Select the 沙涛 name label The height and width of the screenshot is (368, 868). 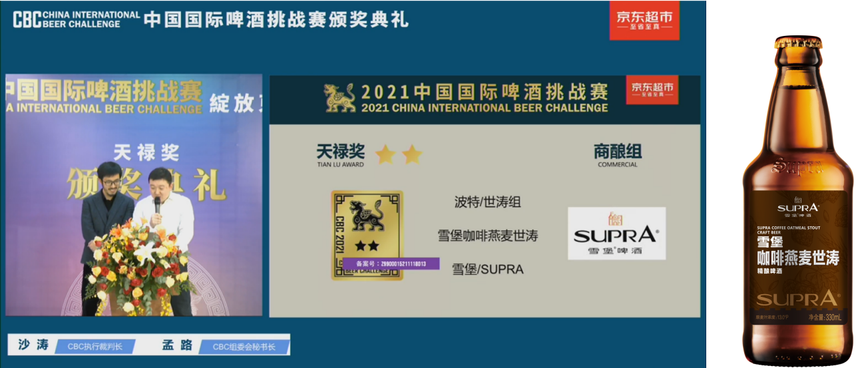point(33,345)
